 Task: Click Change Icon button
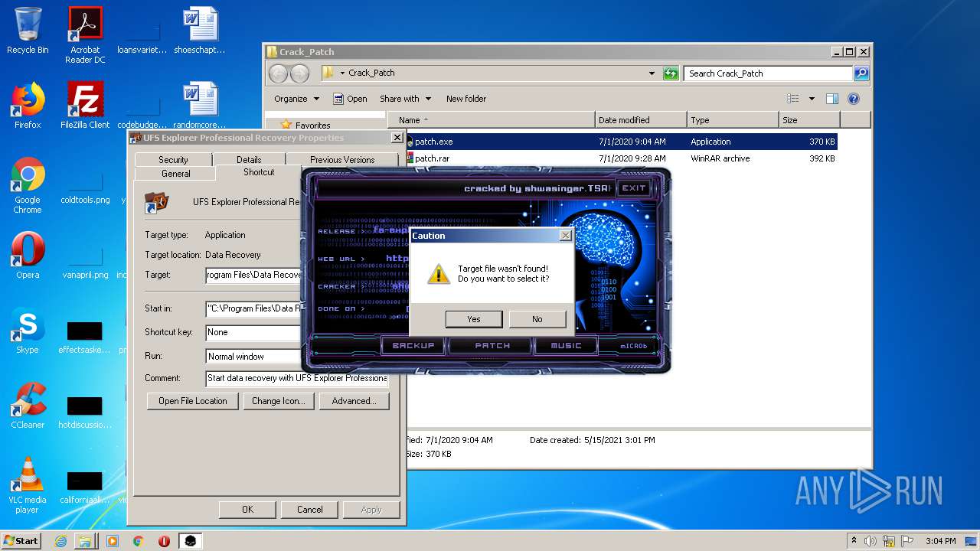tap(278, 401)
